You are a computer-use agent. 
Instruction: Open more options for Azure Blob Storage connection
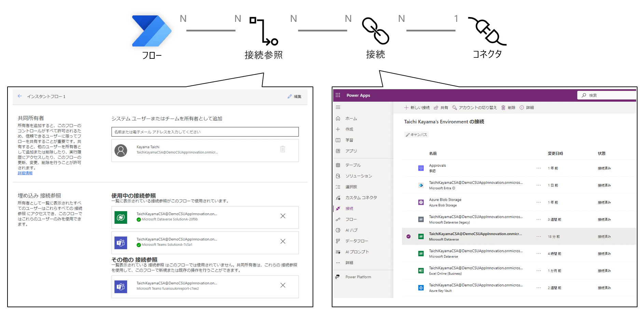(539, 202)
